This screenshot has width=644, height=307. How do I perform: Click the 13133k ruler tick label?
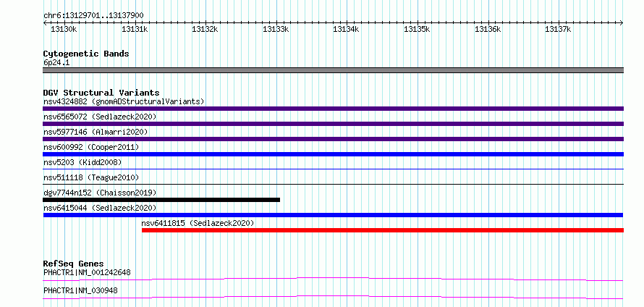[276, 30]
